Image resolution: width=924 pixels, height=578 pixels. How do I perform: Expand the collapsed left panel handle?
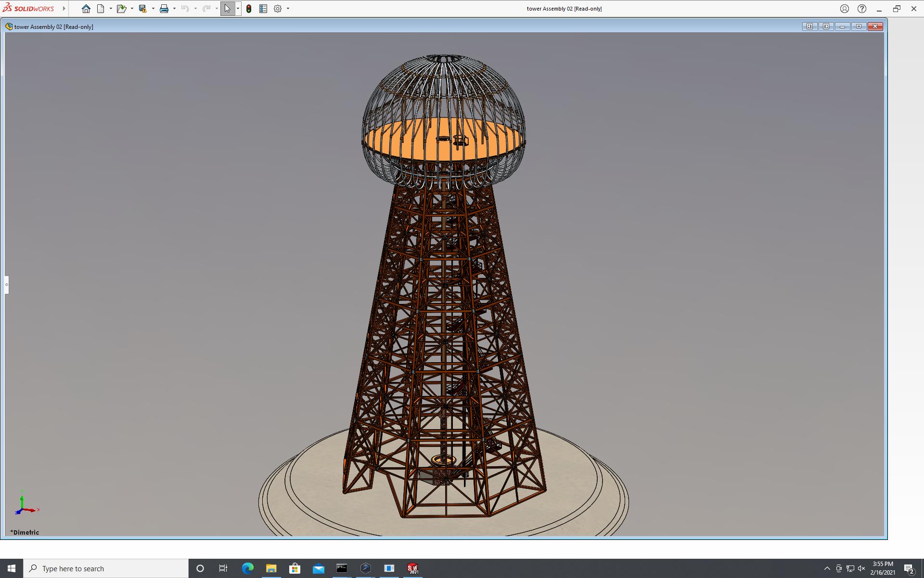point(7,285)
